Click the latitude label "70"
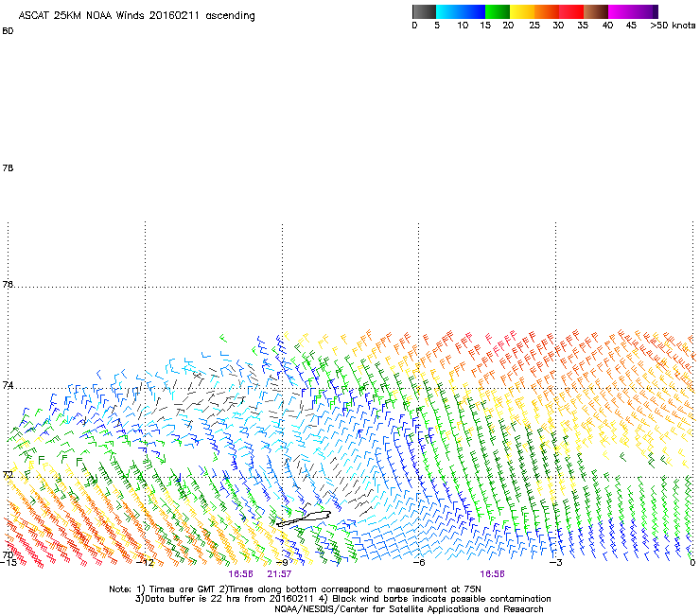 tap(8, 554)
